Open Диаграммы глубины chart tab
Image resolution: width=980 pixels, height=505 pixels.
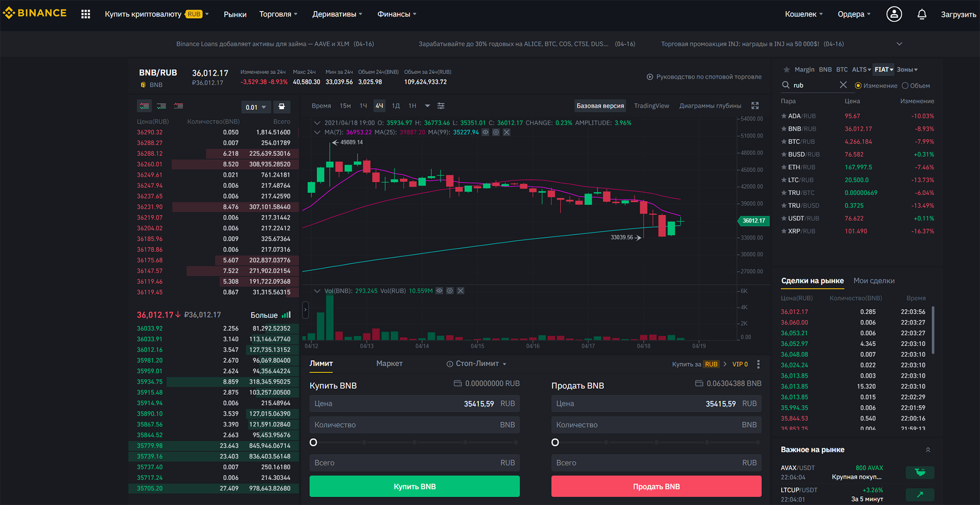tap(710, 106)
